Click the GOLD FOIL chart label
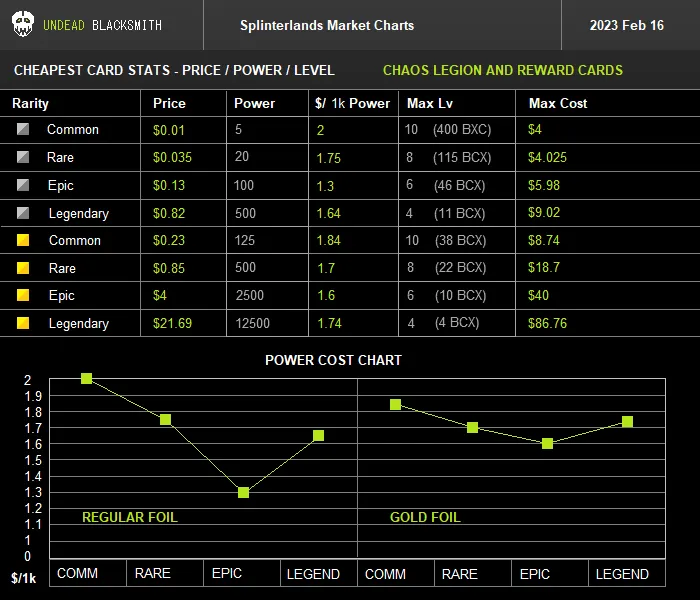700x600 pixels. click(425, 517)
